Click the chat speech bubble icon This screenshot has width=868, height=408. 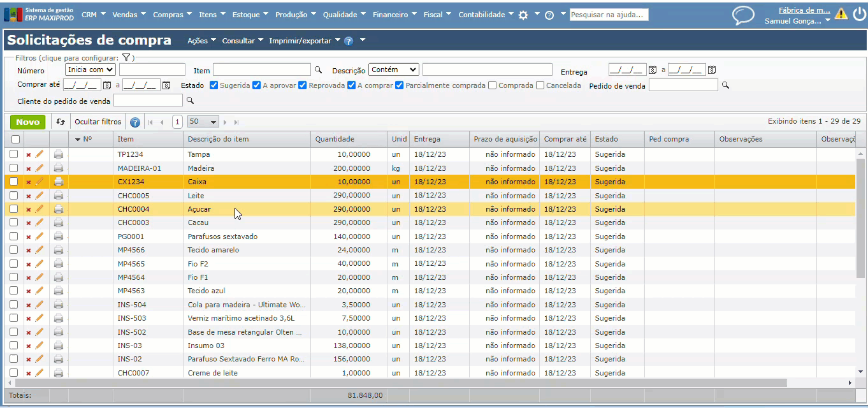click(x=742, y=15)
